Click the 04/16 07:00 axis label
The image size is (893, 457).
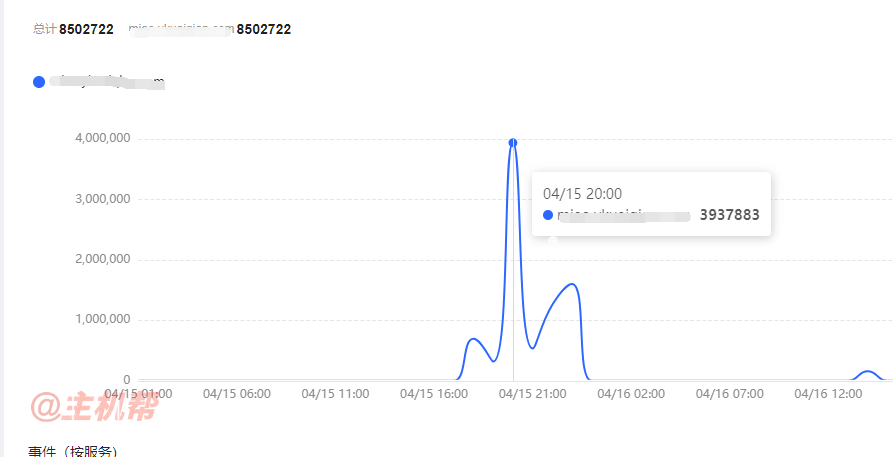tap(730, 394)
